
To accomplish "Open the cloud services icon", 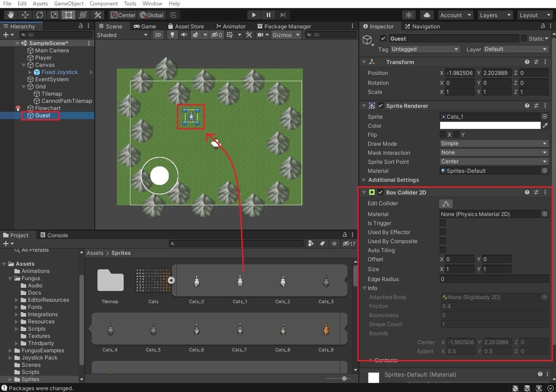I will pyautogui.click(x=427, y=15).
